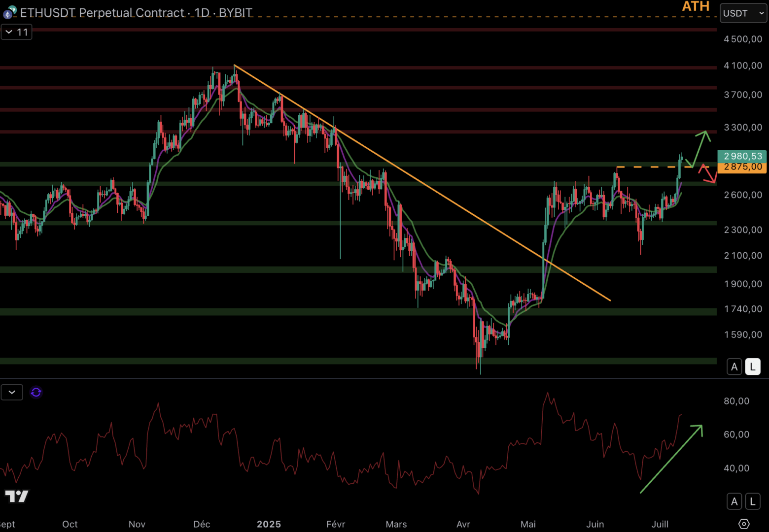The height and width of the screenshot is (532, 769).
Task: Click the Nov date label
Action: (137, 524)
